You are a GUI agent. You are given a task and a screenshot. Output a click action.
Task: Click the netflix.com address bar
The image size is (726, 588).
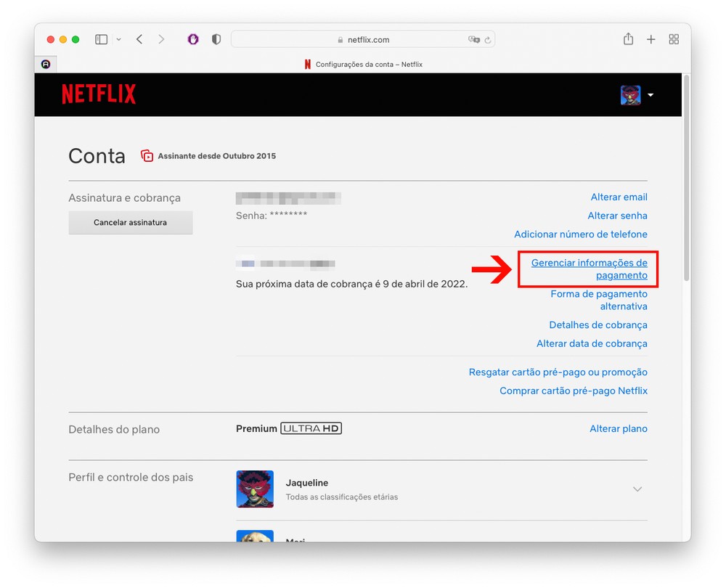tap(363, 39)
